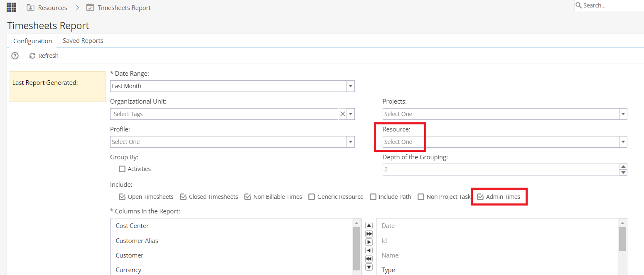644x275 pixels.
Task: Click the Refresh icon in toolbar
Action: pyautogui.click(x=32, y=56)
